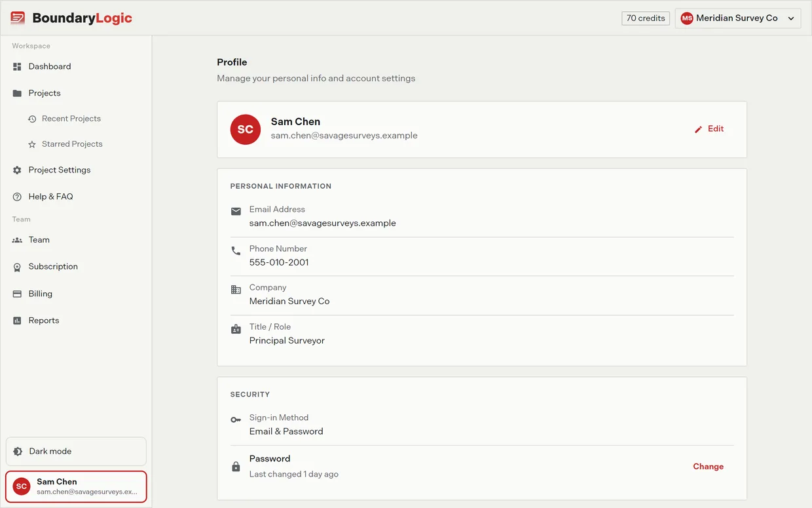Click the SECURITY section heading
This screenshot has height=508, width=812.
coord(250,395)
